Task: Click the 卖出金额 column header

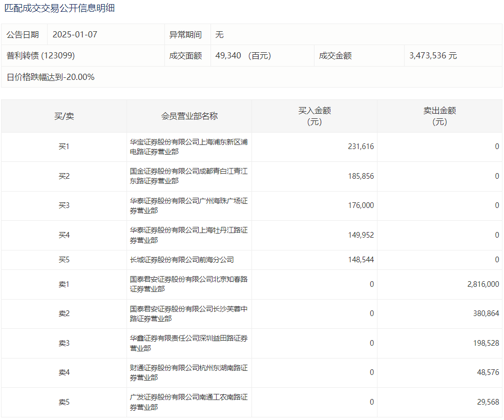Action: (439, 116)
